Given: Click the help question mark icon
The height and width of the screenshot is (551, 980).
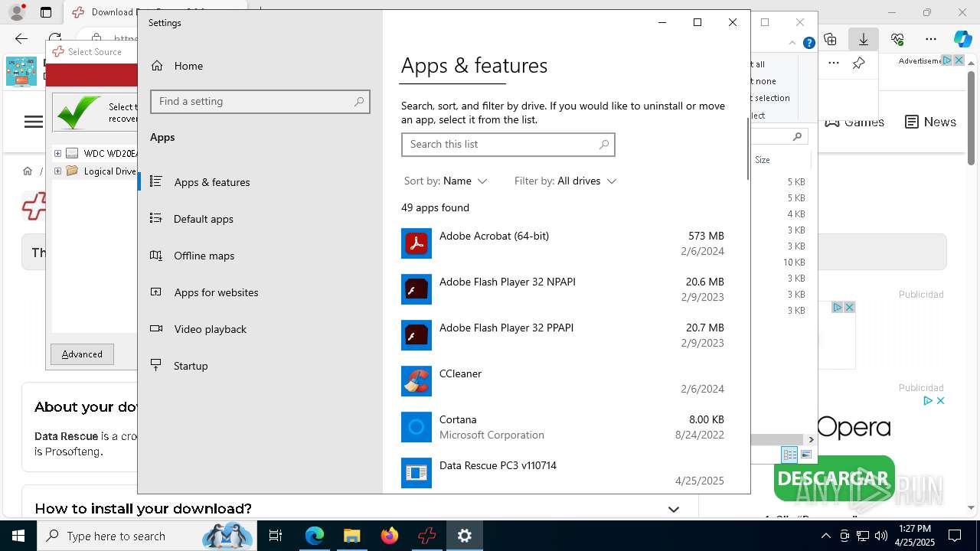Looking at the screenshot, I should point(808,43).
